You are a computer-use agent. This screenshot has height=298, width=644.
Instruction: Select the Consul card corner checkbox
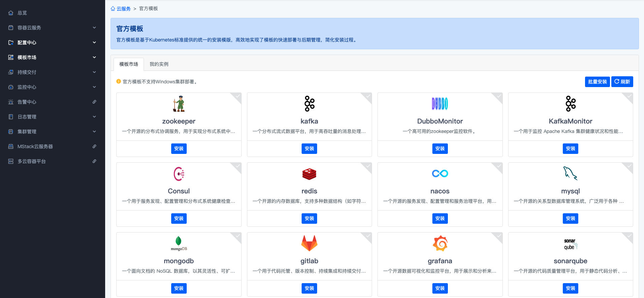[x=237, y=166]
